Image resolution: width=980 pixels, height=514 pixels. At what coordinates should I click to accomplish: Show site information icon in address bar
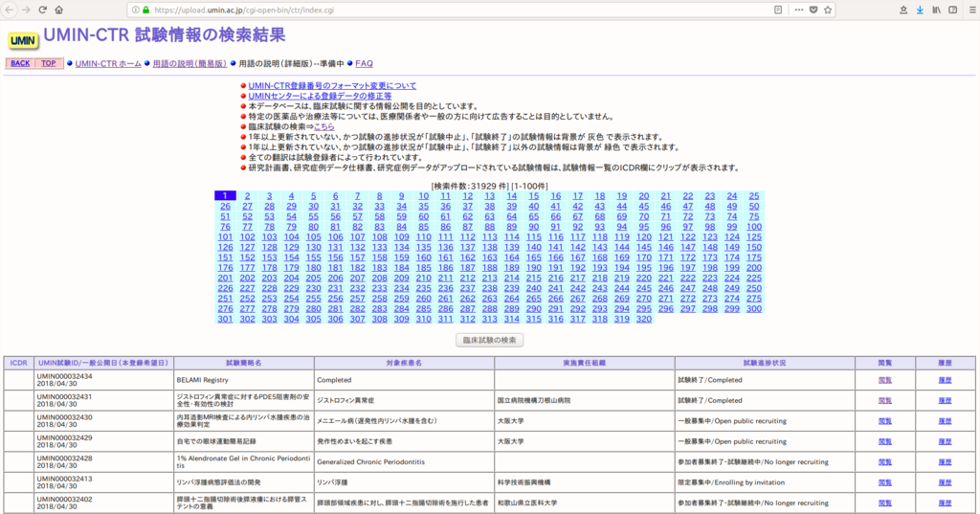[x=136, y=10]
